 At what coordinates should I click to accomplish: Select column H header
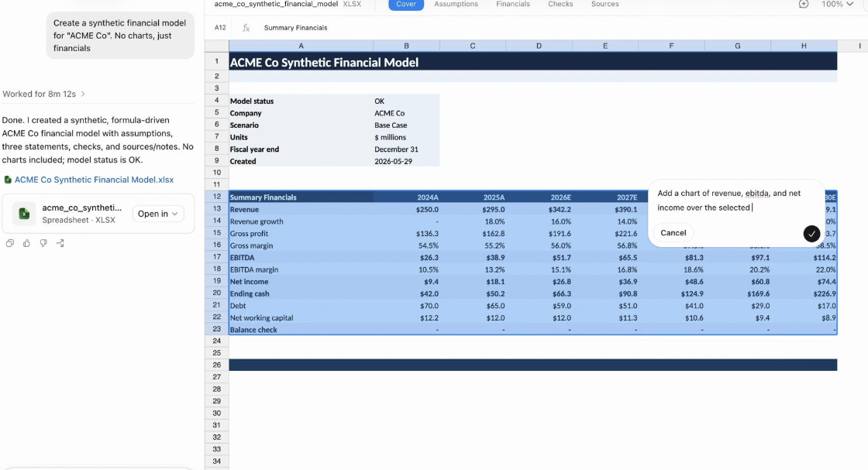point(804,46)
